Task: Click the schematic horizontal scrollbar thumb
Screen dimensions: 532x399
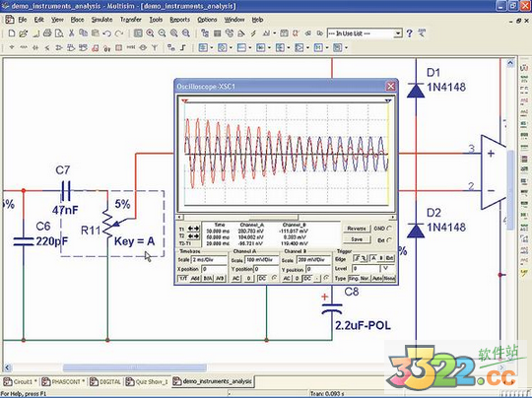Action: tap(135, 367)
